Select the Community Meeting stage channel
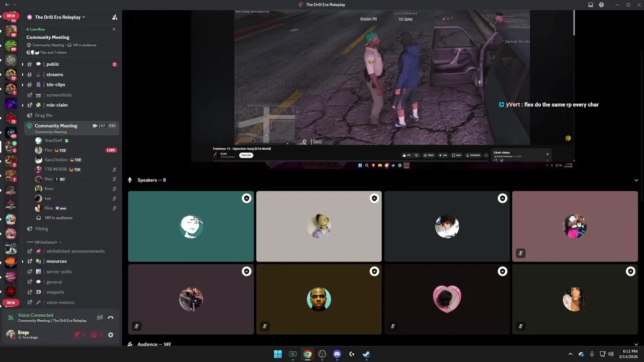 coord(71,128)
